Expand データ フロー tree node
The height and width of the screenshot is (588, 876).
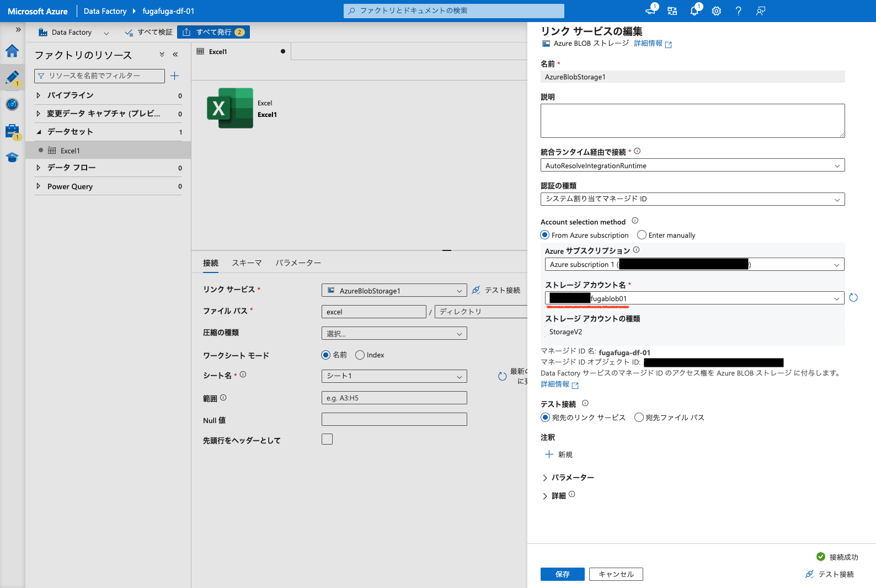[38, 168]
